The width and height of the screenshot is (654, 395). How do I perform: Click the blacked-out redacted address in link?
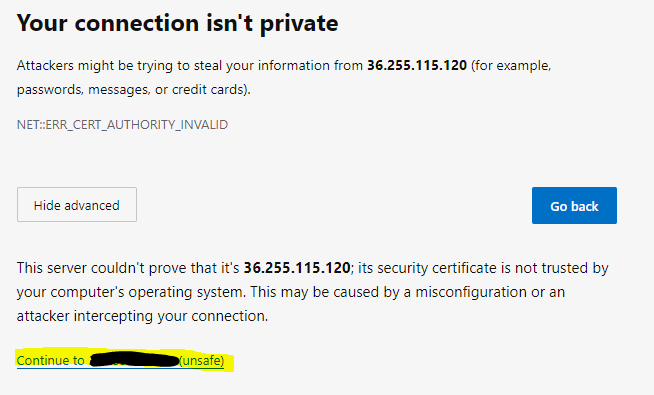[x=134, y=360]
